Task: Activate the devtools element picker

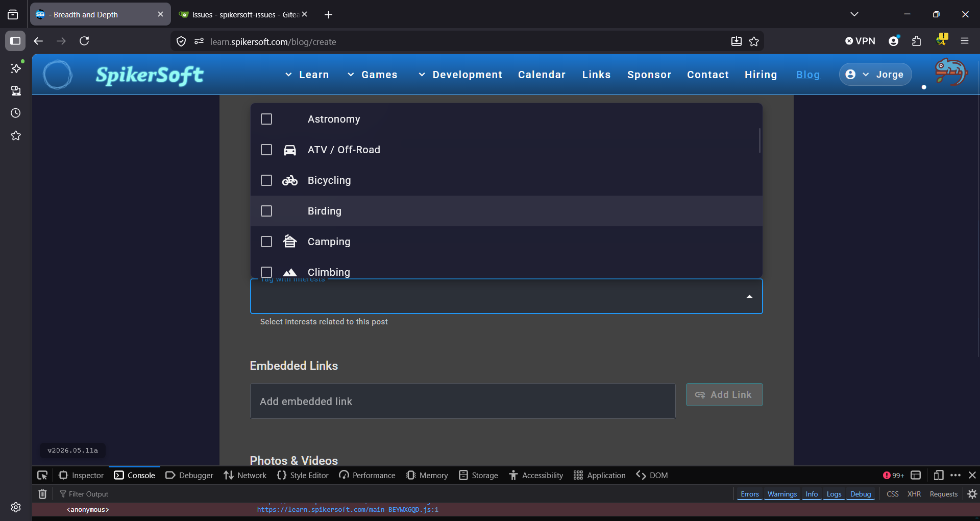Action: pyautogui.click(x=42, y=476)
